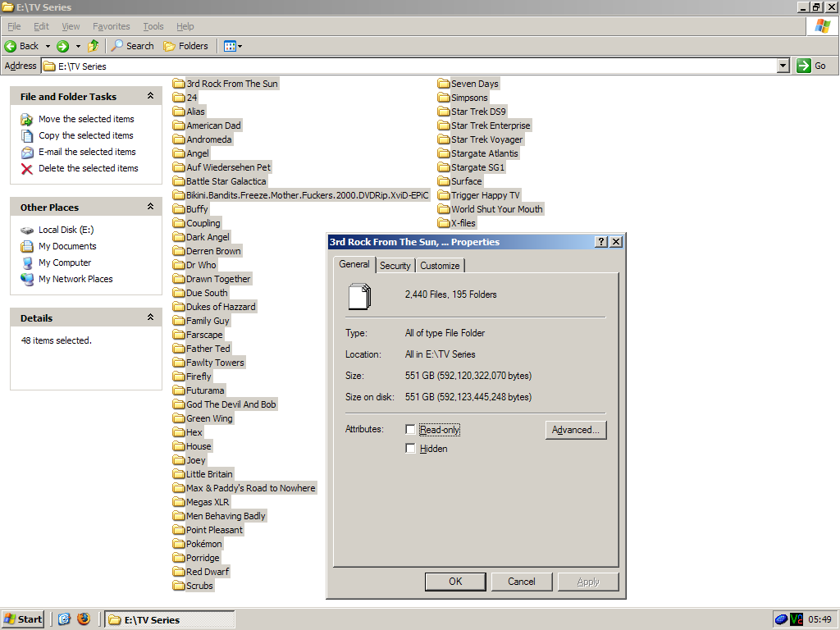Open Local Disk (E:)
The height and width of the screenshot is (630, 840).
(66, 230)
